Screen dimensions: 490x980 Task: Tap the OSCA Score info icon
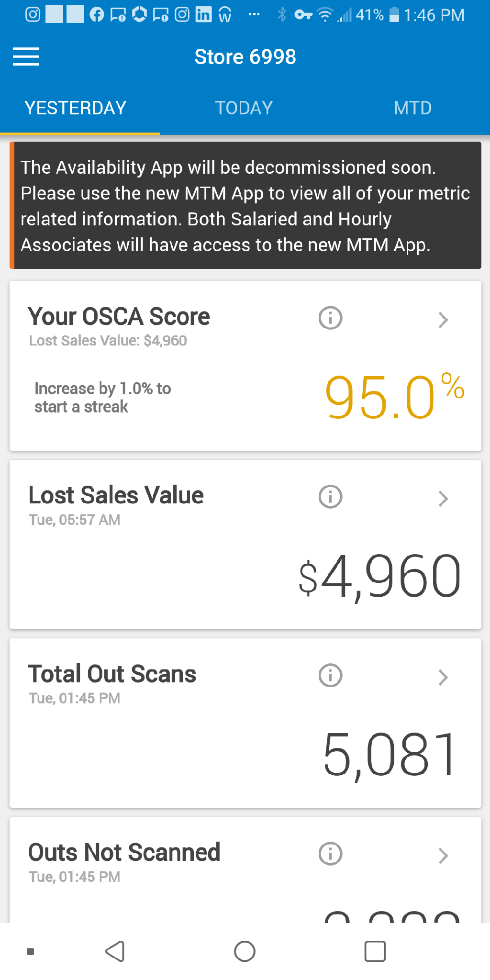coord(331,318)
